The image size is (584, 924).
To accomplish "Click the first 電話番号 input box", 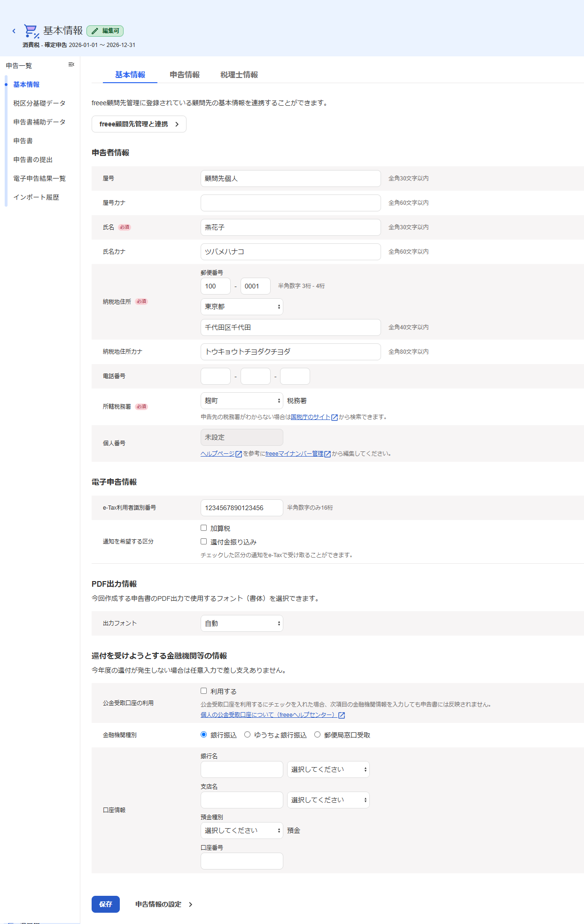I will coord(216,376).
